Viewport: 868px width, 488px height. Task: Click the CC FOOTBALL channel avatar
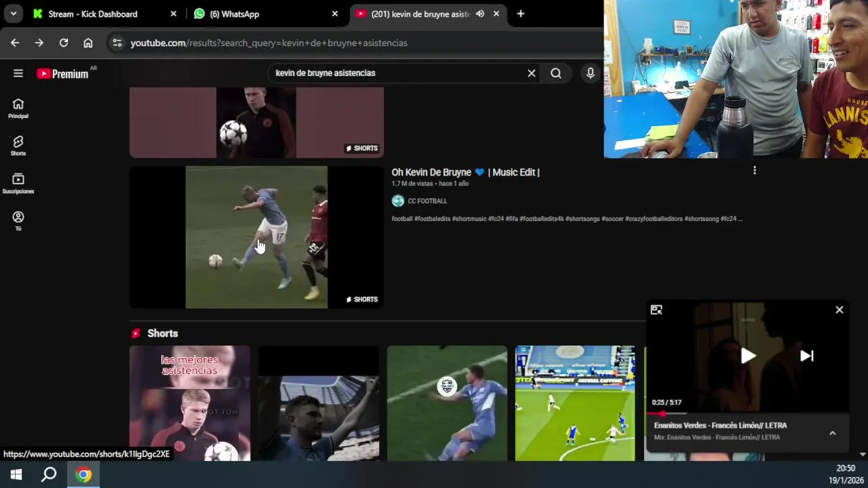tap(398, 201)
